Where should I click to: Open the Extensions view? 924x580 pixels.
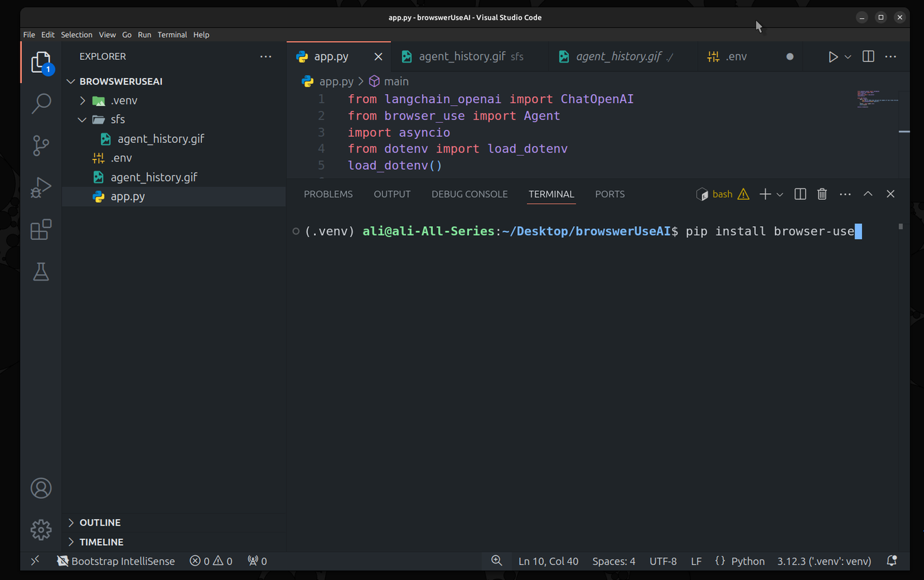41,229
